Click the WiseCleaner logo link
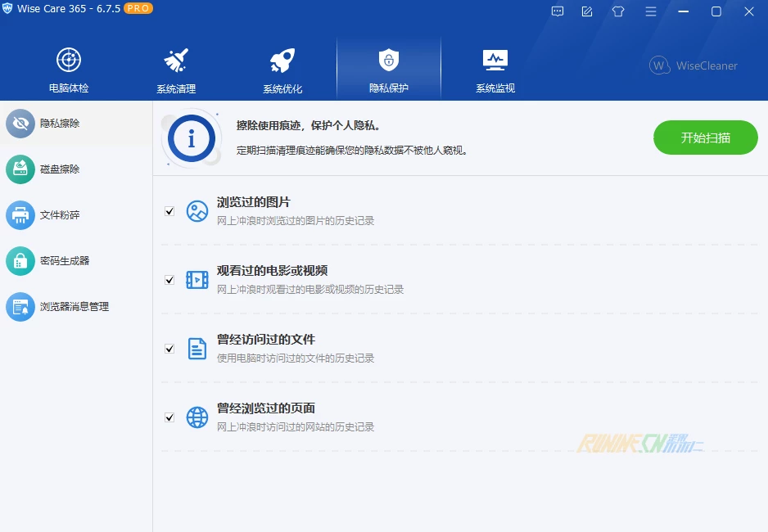The height and width of the screenshot is (532, 768). pyautogui.click(x=693, y=65)
